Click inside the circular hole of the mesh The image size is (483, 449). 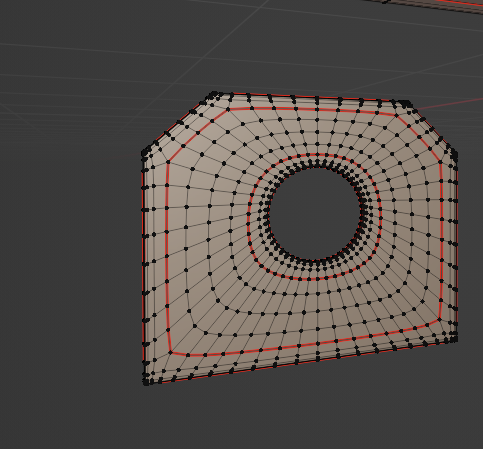tap(315, 213)
